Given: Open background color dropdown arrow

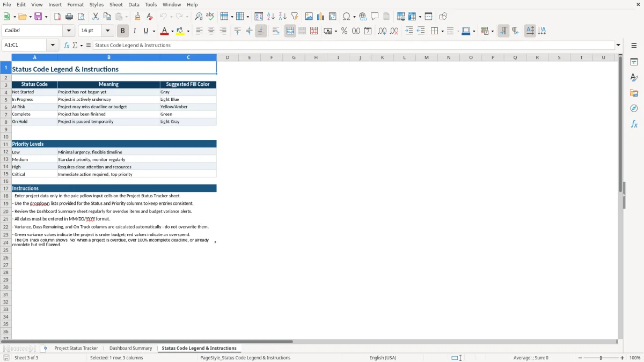Looking at the screenshot, I should coord(188,31).
